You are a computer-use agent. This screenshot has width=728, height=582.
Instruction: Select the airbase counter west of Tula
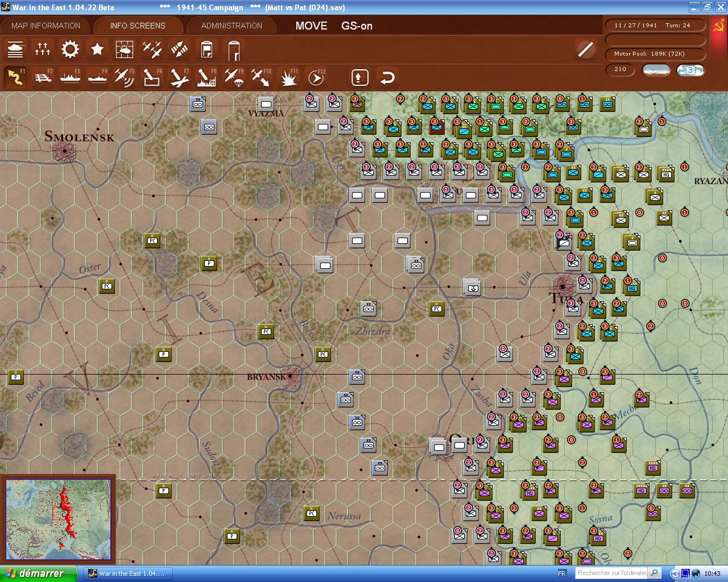point(473,288)
